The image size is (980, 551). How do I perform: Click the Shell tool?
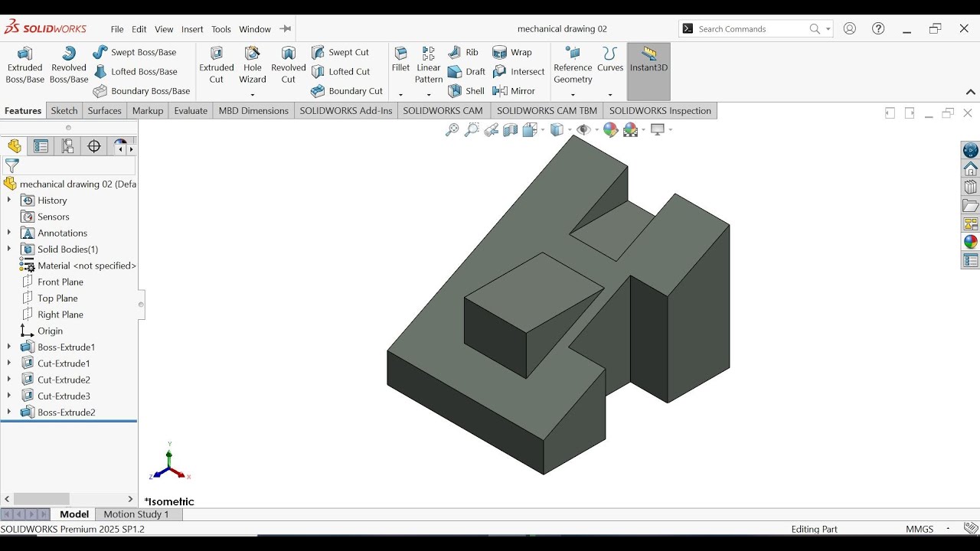[466, 91]
